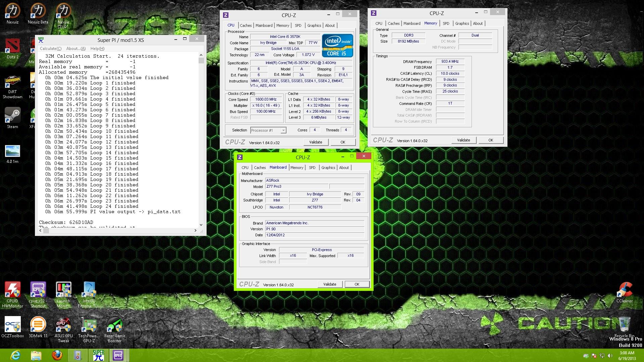Click OK in the CPU tab window
Image resolution: width=644 pixels, height=362 pixels.
pyautogui.click(x=343, y=142)
